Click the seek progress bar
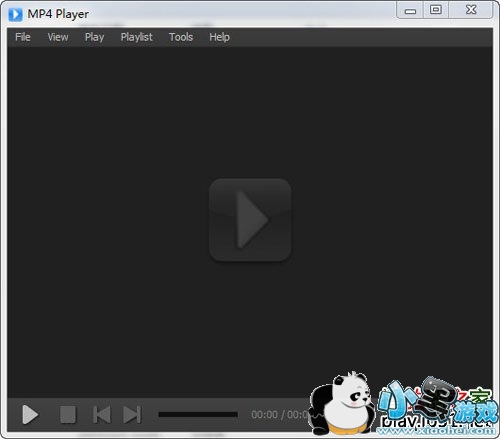The image size is (500, 439). click(x=198, y=415)
